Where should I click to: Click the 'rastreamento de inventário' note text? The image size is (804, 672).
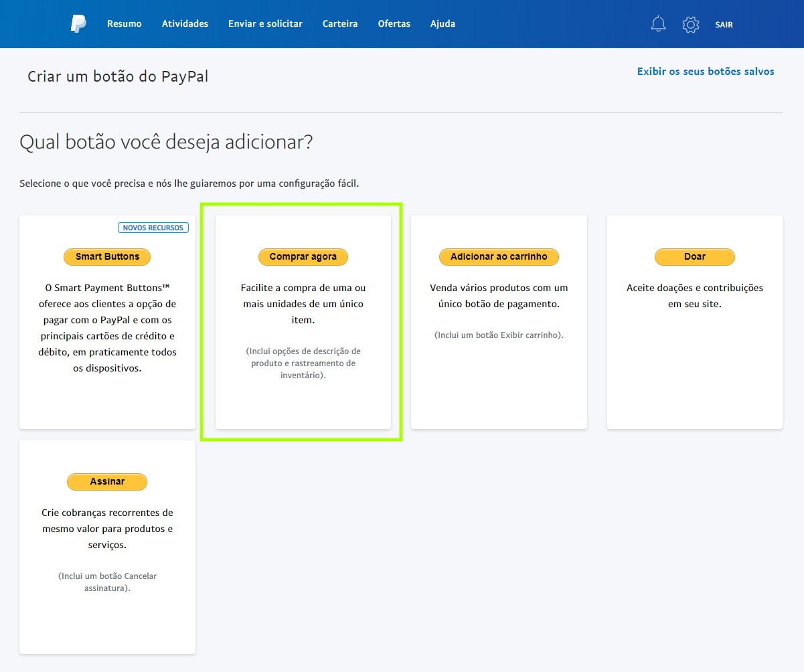click(x=303, y=363)
